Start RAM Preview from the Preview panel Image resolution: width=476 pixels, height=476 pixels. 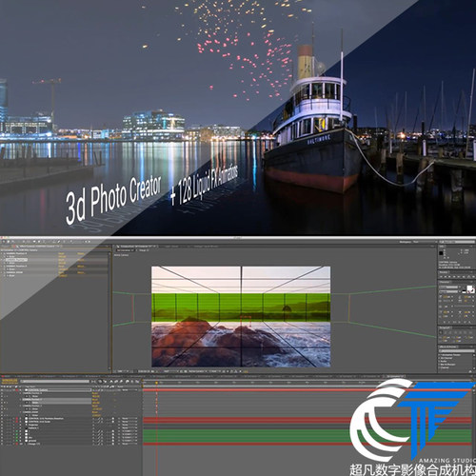tap(474, 277)
